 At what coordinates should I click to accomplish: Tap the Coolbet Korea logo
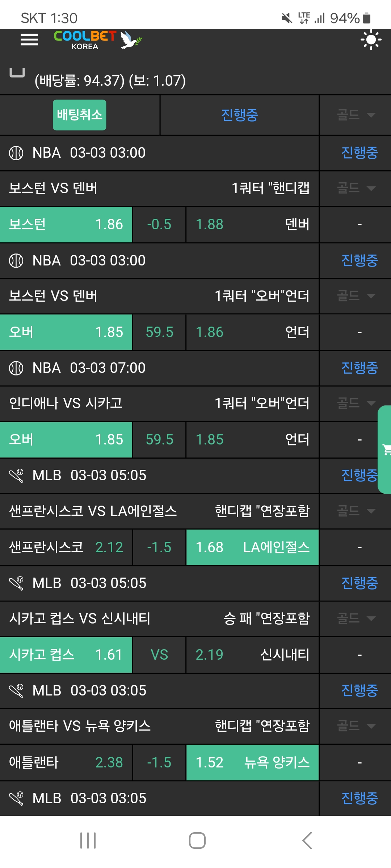pyautogui.click(x=98, y=40)
